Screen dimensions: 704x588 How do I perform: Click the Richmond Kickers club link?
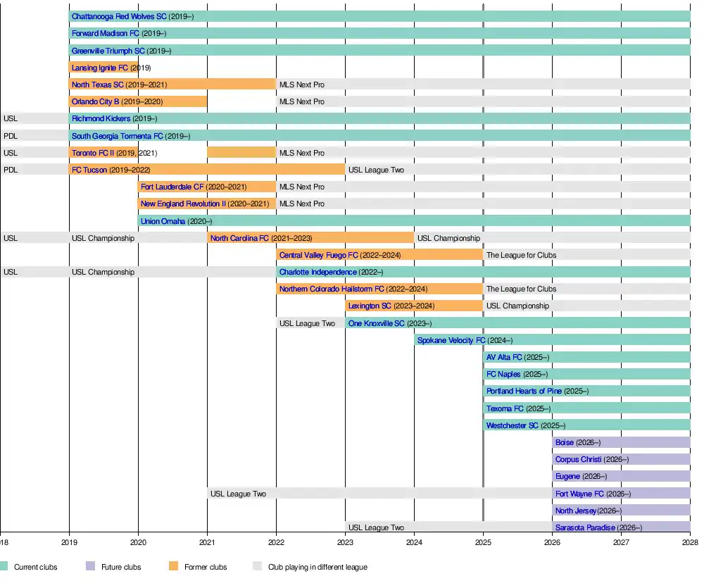point(101,119)
